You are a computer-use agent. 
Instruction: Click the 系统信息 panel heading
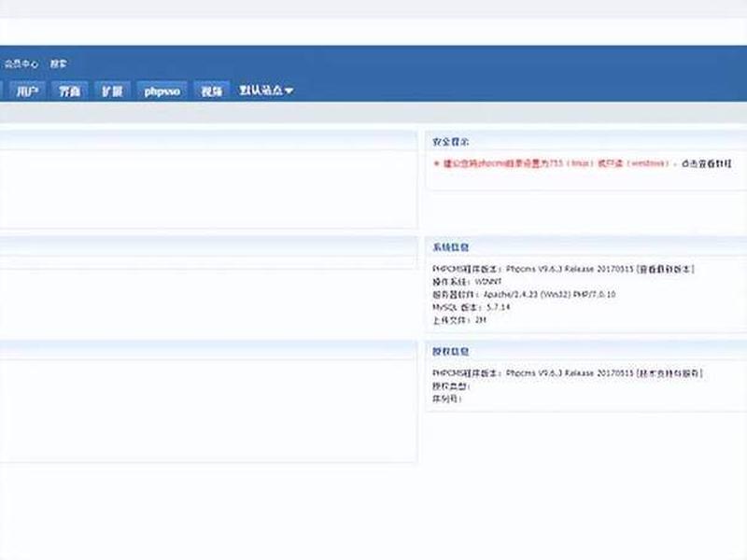451,247
